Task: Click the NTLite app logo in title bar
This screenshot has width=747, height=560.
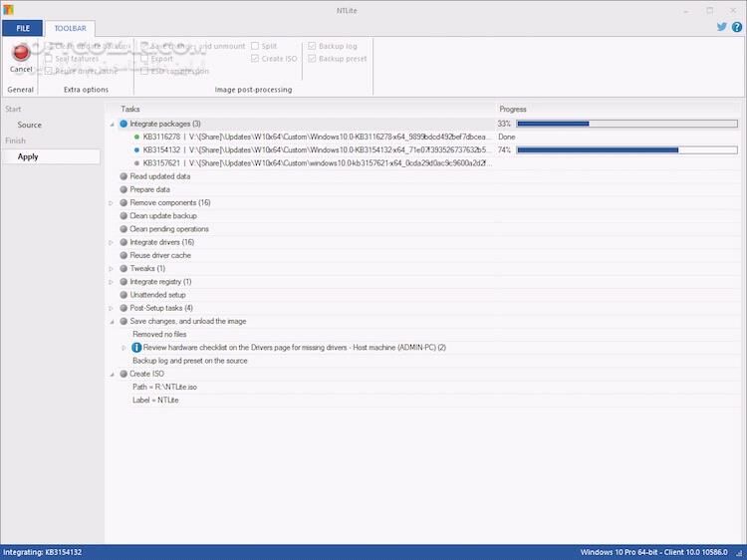Action: 8,9
